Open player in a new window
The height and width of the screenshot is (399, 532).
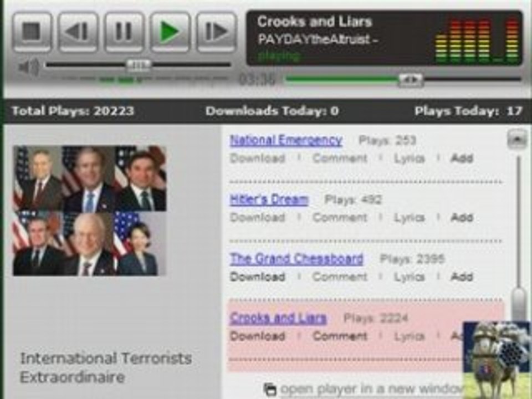point(371,389)
